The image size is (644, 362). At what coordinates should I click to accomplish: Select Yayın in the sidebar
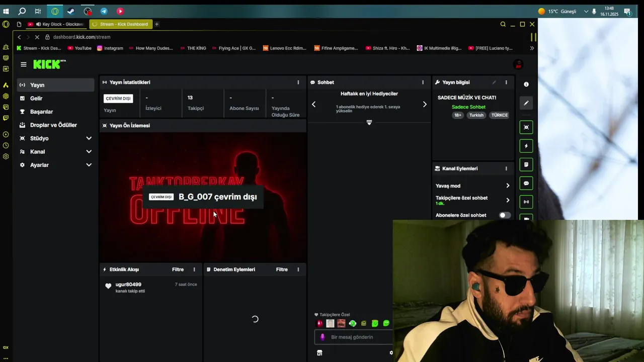click(x=55, y=85)
